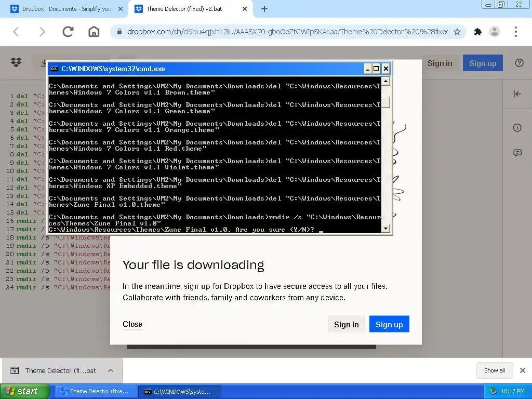Click cmd.exe title bar system icon
Image resolution: width=532 pixels, height=399 pixels.
tap(54, 69)
